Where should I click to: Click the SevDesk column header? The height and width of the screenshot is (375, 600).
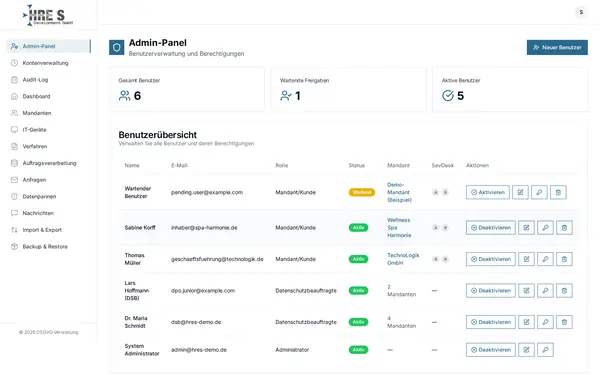443,165
